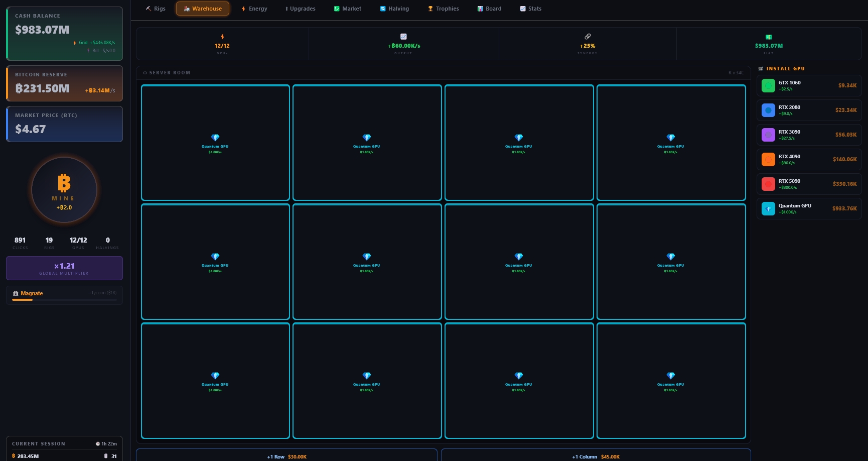Click the bottom-right Quantum GPU slot
868x461 pixels.
pyautogui.click(x=671, y=381)
